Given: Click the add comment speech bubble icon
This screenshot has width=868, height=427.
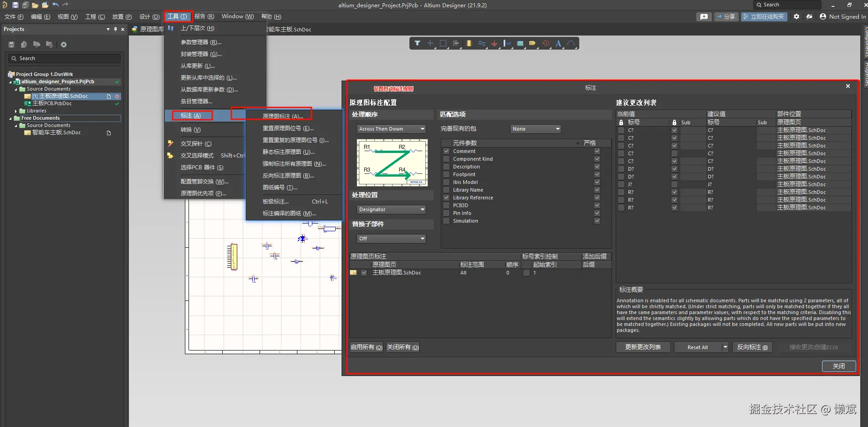Looking at the screenshot, I should (704, 16).
